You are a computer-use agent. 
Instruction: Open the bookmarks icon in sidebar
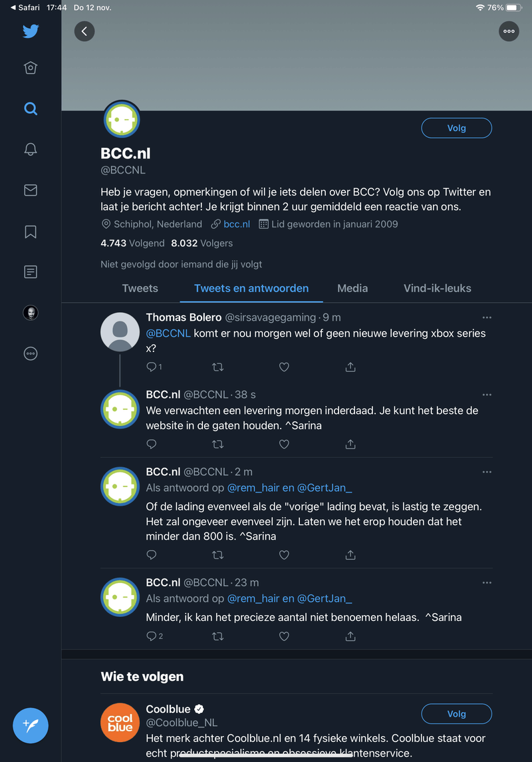31,232
